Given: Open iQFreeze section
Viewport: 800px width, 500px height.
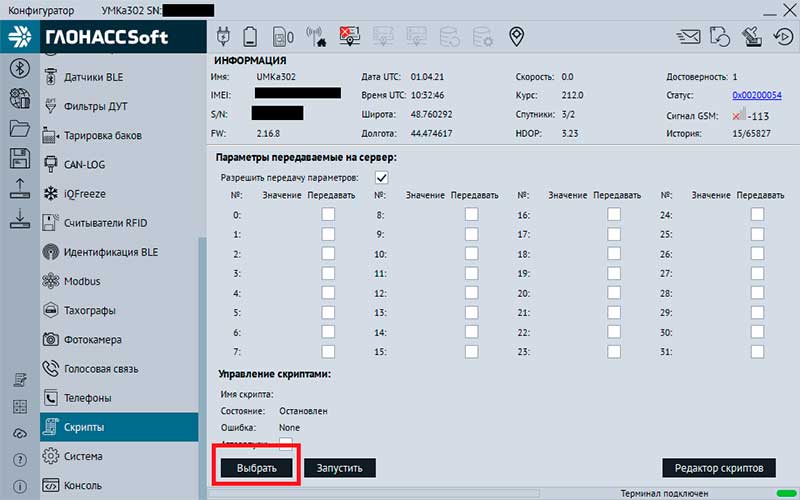Looking at the screenshot, I should [x=119, y=193].
